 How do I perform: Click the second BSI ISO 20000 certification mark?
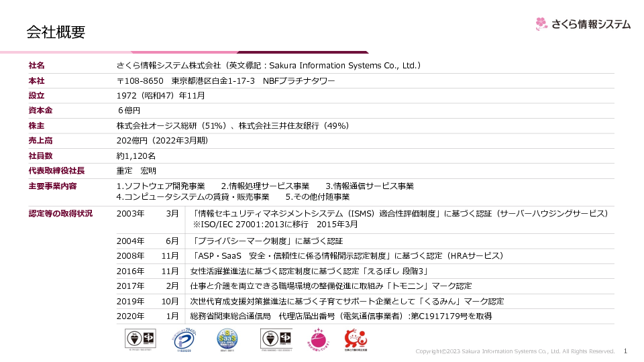(275, 340)
